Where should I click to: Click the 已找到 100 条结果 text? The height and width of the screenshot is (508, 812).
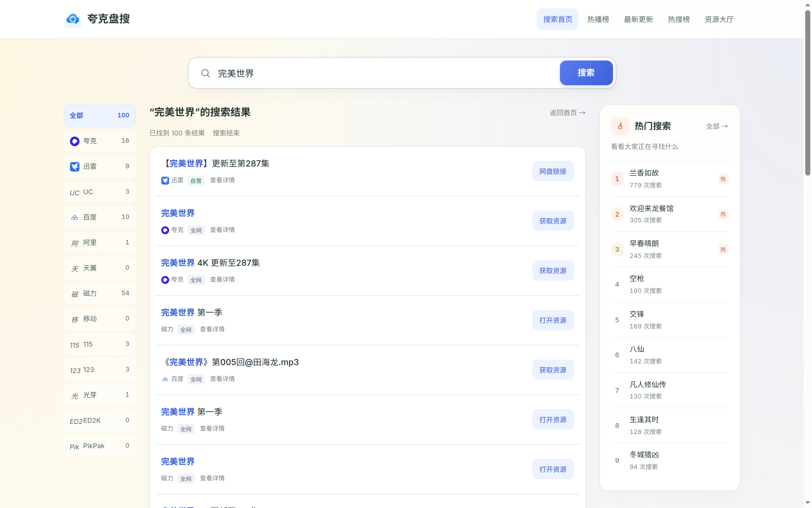click(177, 133)
